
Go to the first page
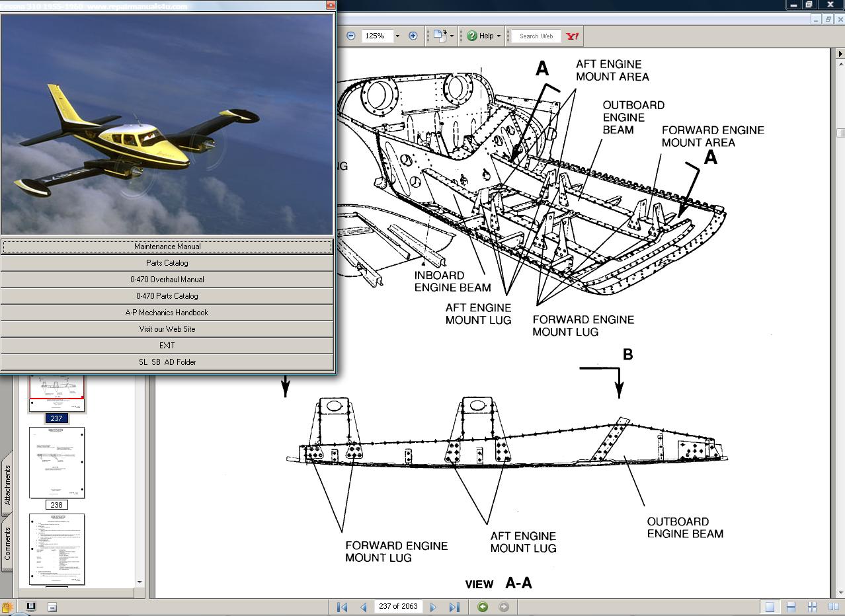pyautogui.click(x=342, y=607)
